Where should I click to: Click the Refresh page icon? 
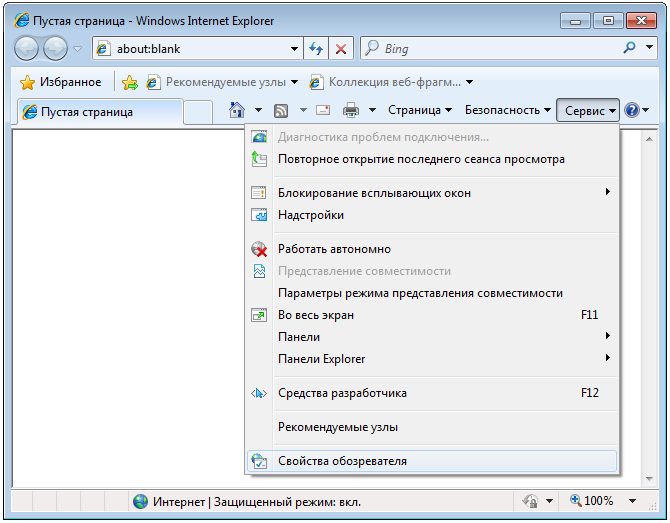tap(316, 49)
